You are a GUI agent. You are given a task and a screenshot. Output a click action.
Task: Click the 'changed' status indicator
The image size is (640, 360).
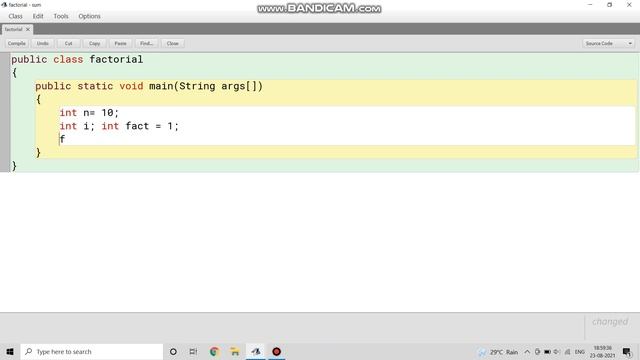coord(610,322)
